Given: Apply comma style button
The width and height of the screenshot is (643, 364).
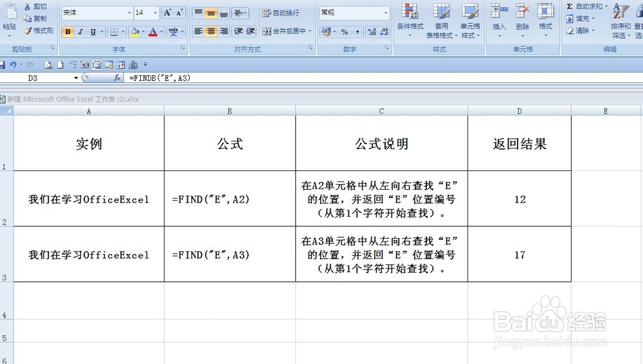Looking at the screenshot, I should [x=357, y=32].
